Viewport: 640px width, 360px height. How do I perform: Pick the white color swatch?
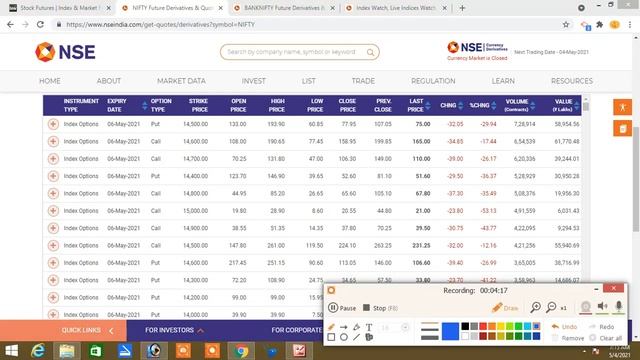[465, 336]
